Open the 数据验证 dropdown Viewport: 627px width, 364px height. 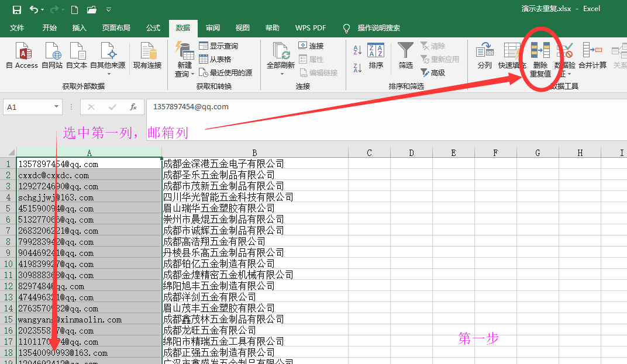tap(565, 59)
